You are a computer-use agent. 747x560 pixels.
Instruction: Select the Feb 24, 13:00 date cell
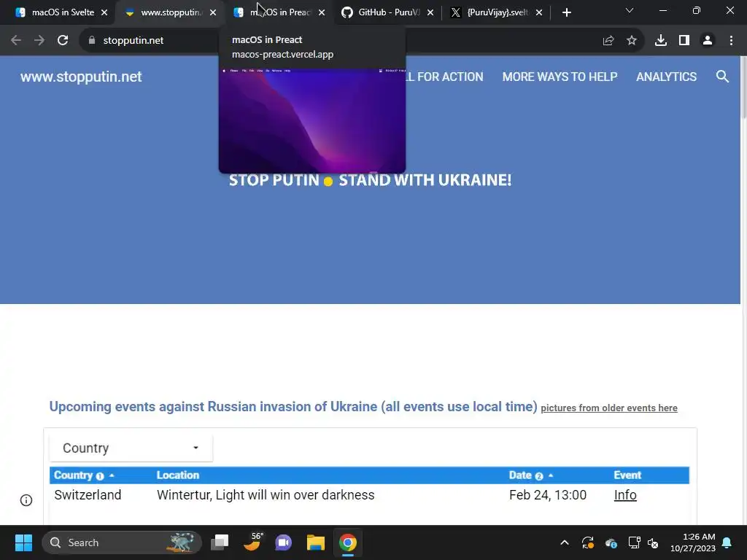click(x=548, y=495)
